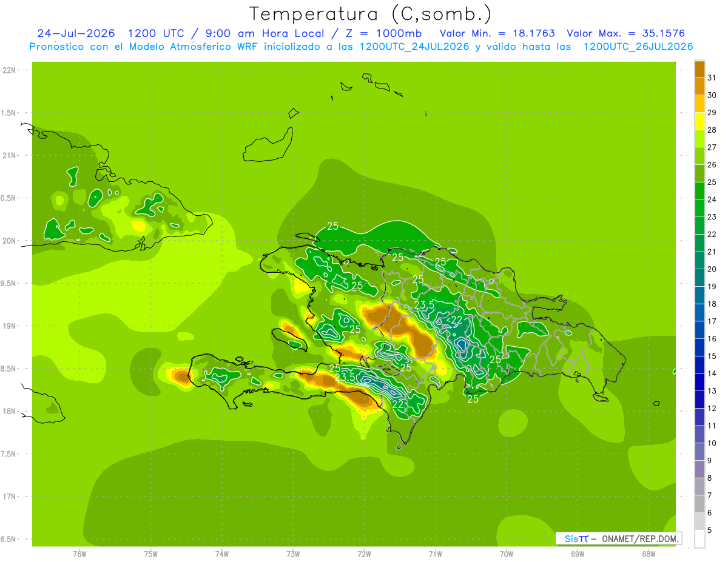Click the Valor Min. = 18.1763 text
The height and width of the screenshot is (562, 728).
point(497,33)
